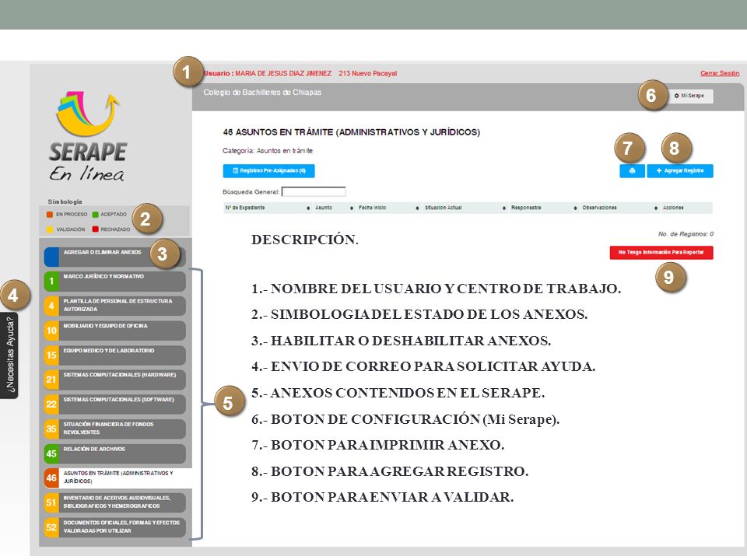747x560 pixels.
Task: Open Mi Serape configuration button
Action: 690,96
